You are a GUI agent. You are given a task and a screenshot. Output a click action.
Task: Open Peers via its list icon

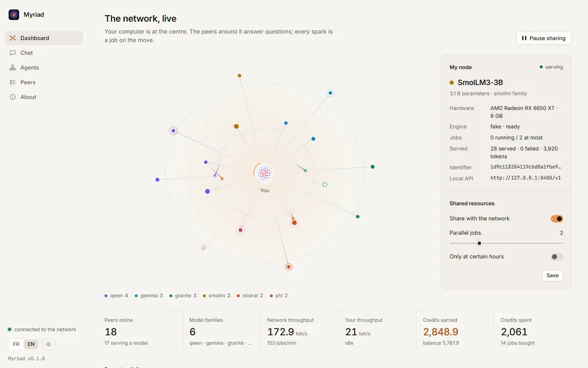pyautogui.click(x=13, y=82)
